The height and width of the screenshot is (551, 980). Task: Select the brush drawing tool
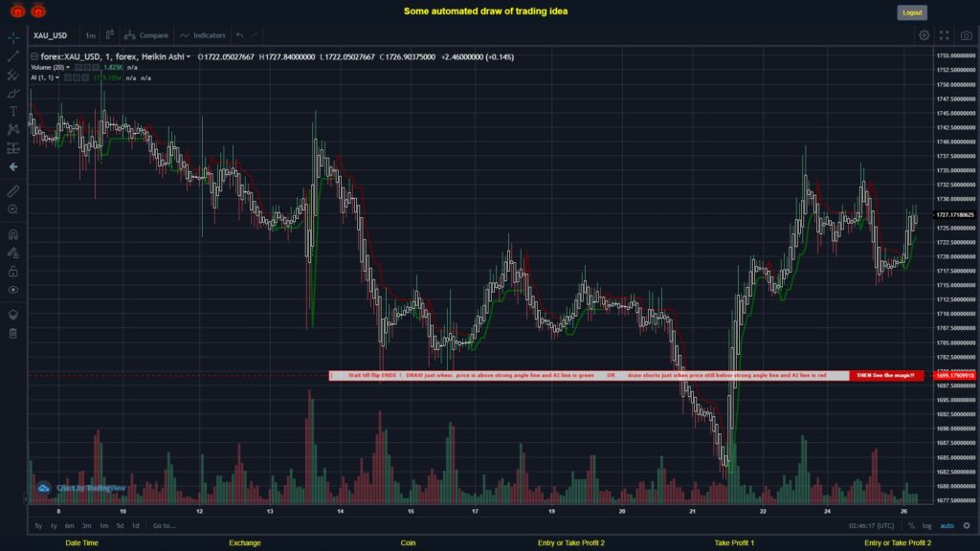click(13, 93)
